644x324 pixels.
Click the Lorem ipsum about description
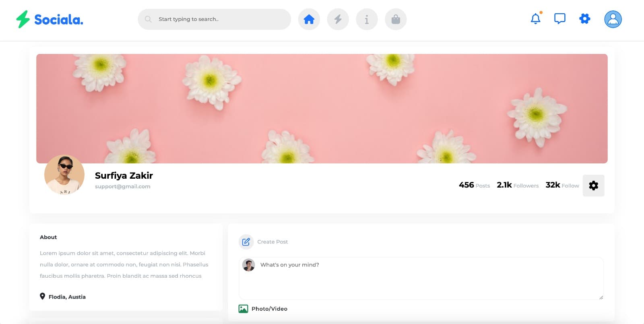coord(124,264)
